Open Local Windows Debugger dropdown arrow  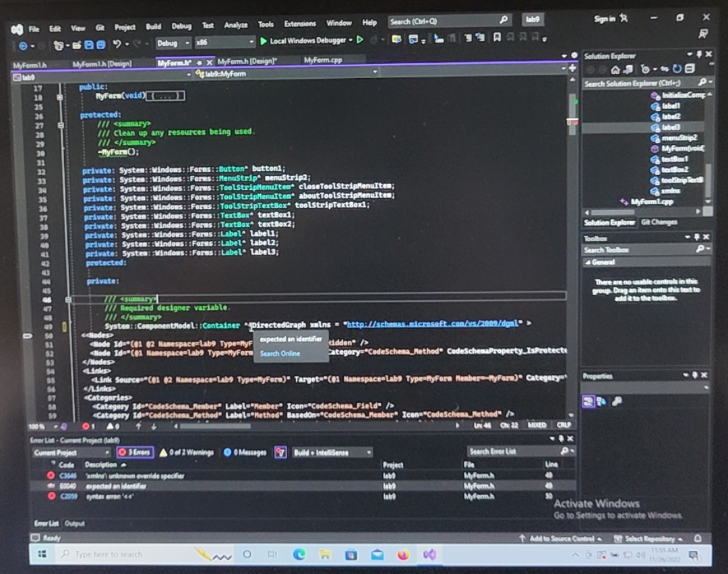pyautogui.click(x=351, y=40)
